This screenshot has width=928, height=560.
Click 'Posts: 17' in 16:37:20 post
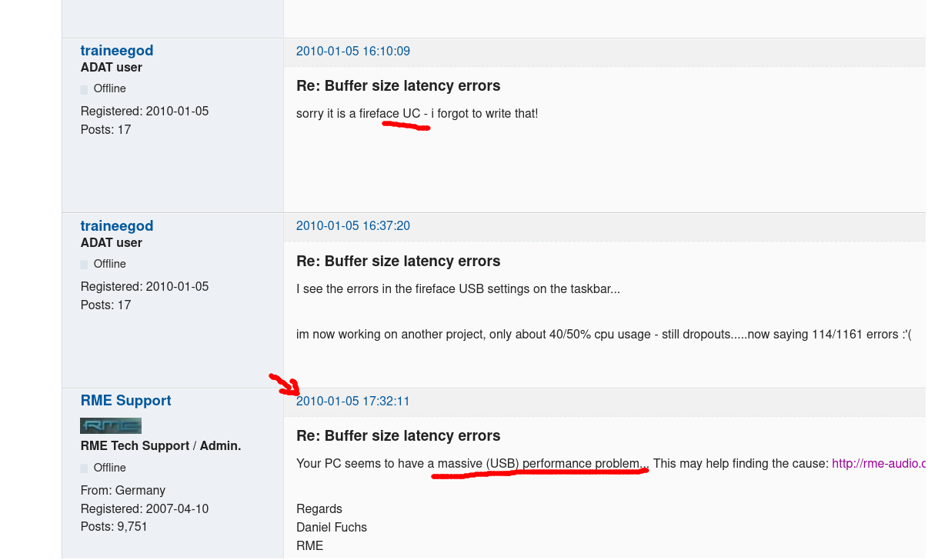click(106, 305)
